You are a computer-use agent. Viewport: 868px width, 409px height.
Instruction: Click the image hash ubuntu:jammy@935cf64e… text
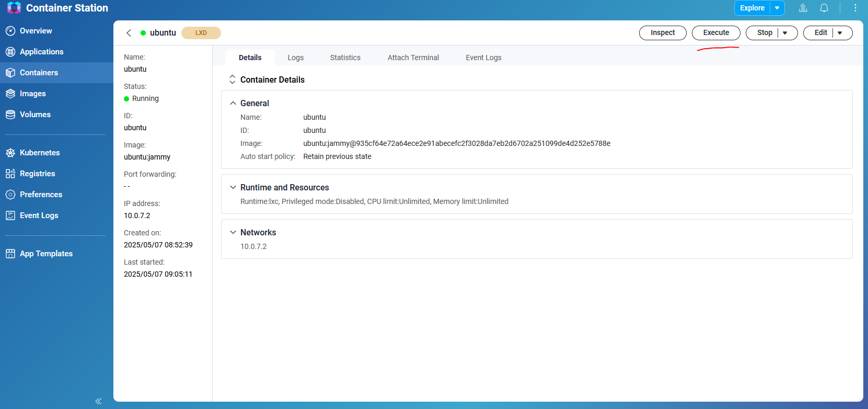tap(457, 143)
